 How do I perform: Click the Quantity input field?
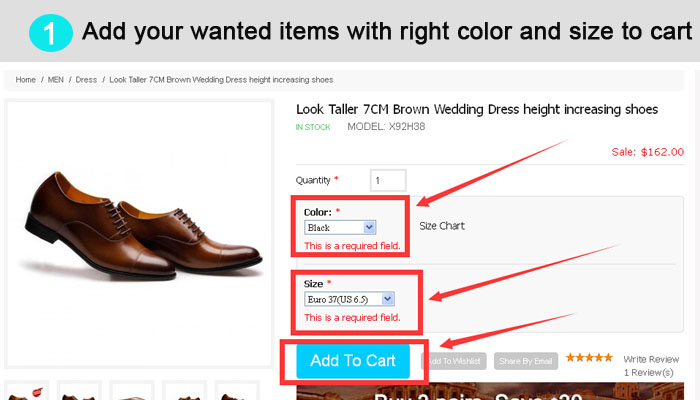pyautogui.click(x=388, y=180)
